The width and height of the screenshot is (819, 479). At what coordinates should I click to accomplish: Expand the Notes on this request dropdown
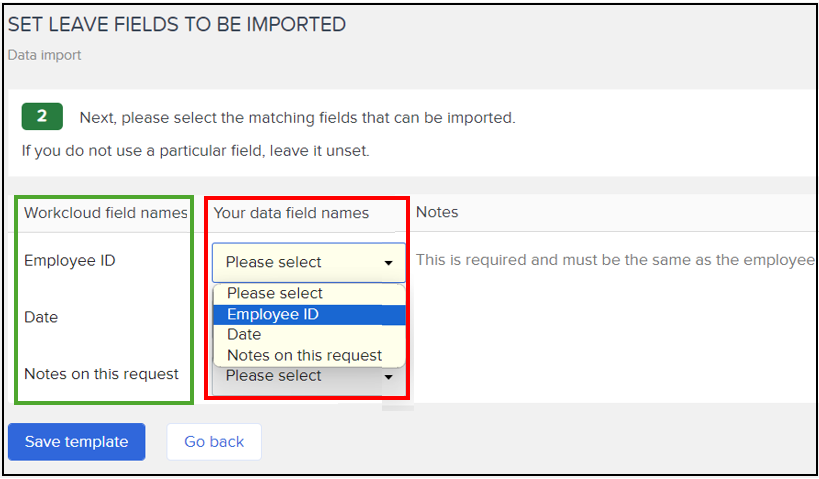pyautogui.click(x=309, y=376)
